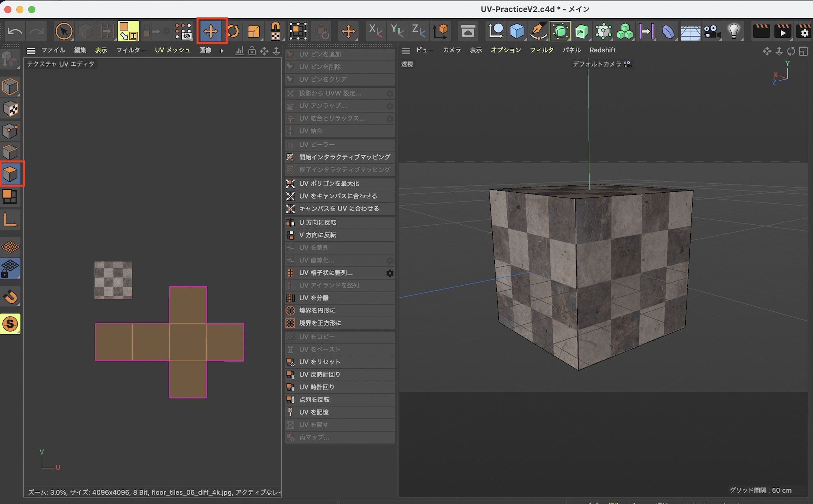This screenshot has height=504, width=813.
Task: Open the UV メッシュ menu
Action: click(172, 50)
